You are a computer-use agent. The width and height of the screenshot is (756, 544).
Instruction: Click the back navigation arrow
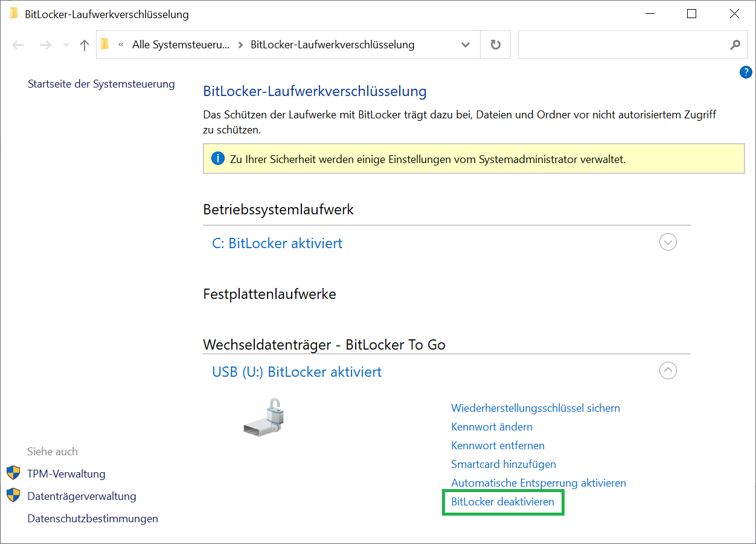(18, 45)
